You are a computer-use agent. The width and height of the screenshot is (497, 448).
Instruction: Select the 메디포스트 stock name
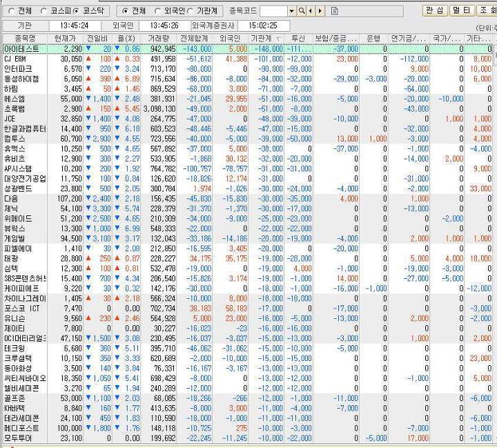[x=21, y=429]
